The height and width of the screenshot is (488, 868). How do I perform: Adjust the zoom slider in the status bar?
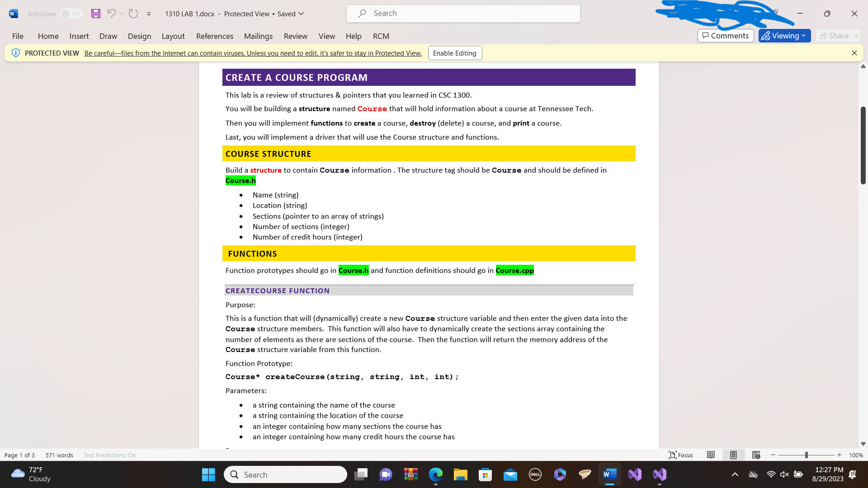pyautogui.click(x=806, y=455)
